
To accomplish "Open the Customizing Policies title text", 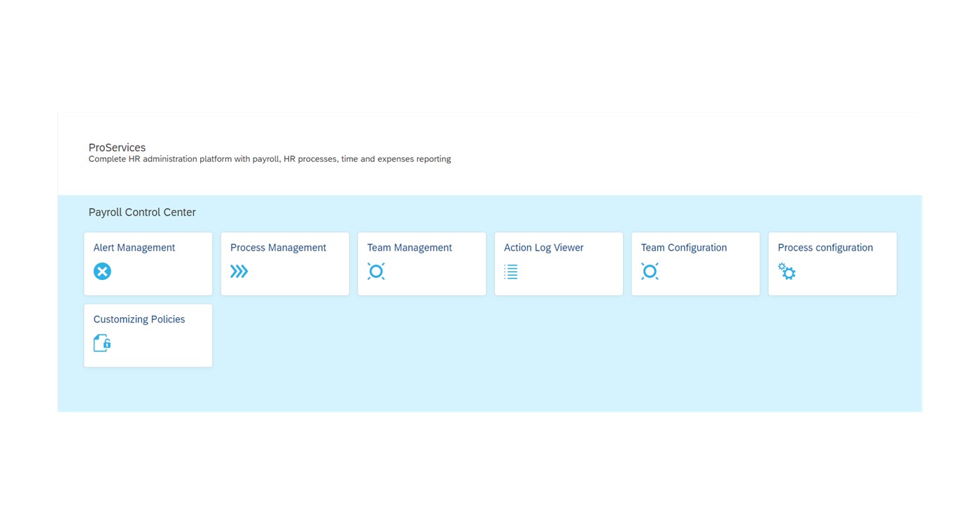I will pos(139,319).
